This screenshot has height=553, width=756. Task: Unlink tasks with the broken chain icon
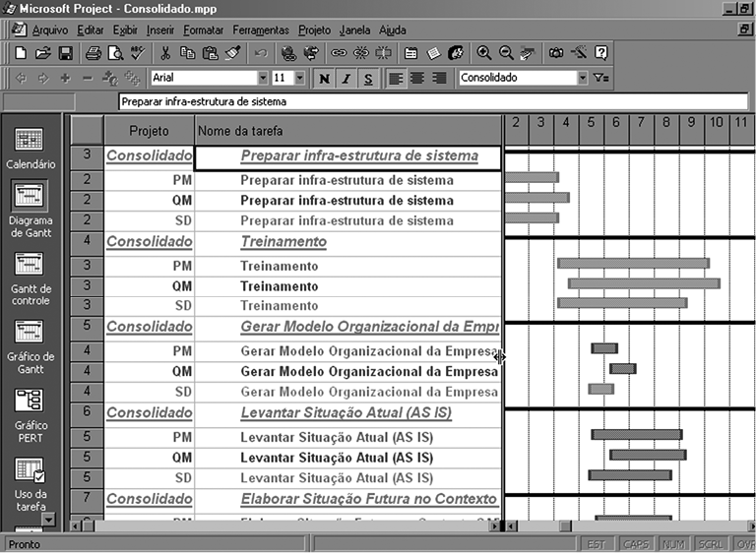[x=361, y=53]
